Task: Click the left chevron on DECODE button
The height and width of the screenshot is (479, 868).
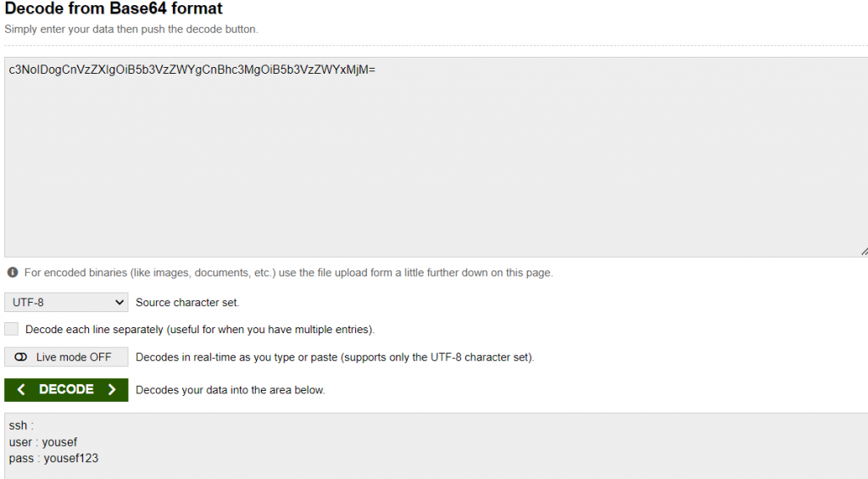Action: click(21, 390)
